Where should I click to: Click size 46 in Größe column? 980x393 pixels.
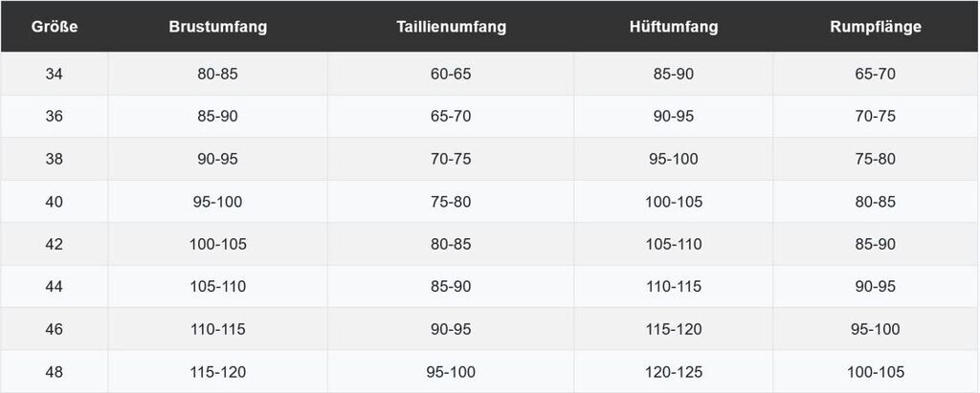tap(54, 329)
